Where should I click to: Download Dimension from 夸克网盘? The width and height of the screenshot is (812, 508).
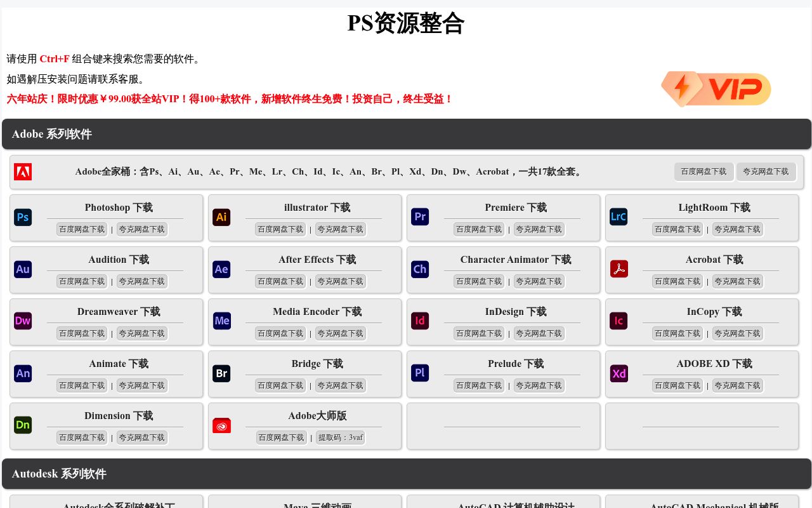point(142,438)
